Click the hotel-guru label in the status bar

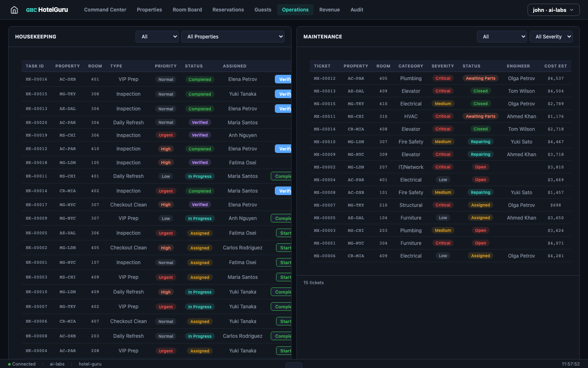(x=90, y=364)
